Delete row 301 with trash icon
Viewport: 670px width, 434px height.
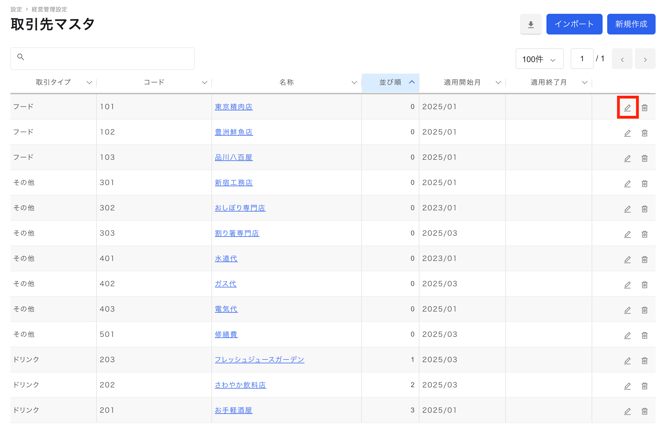(644, 184)
